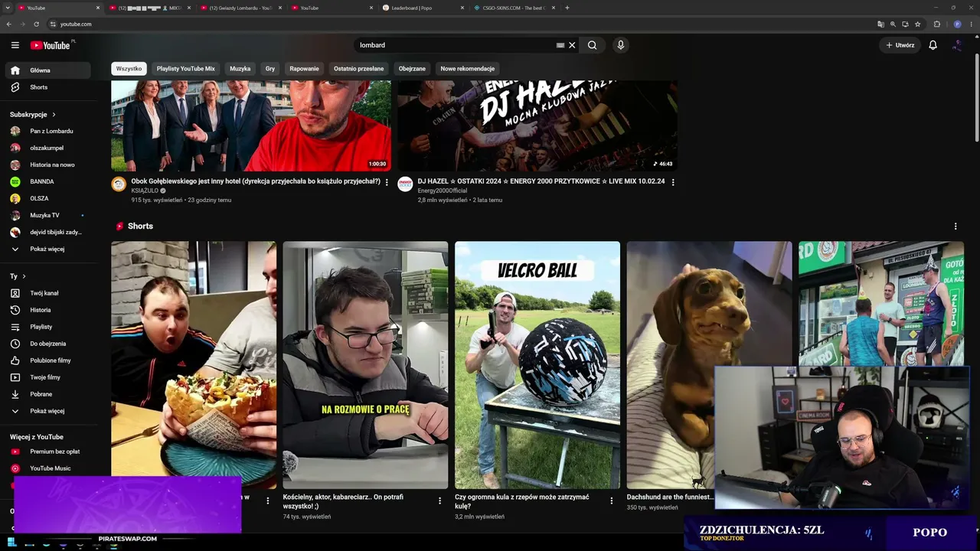This screenshot has width=980, height=551.
Task: Select the Playlisty YouTube Mix chip
Action: (x=186, y=69)
